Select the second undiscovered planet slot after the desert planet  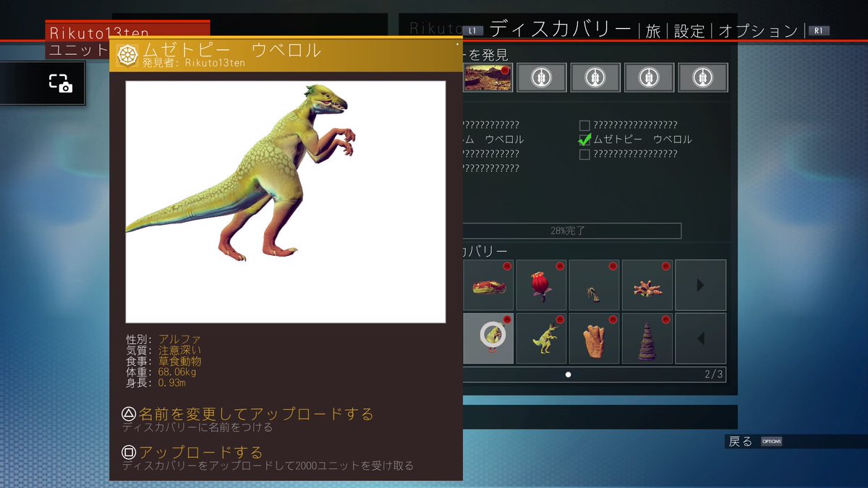click(x=595, y=77)
